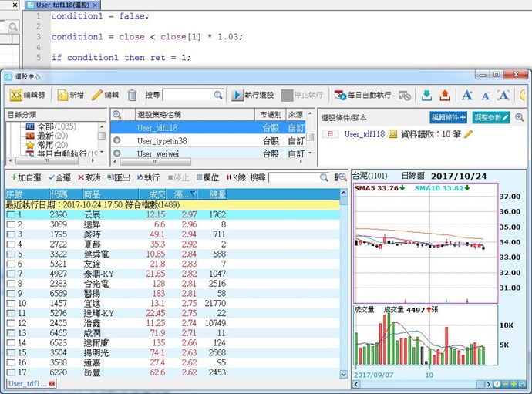Image resolution: width=532 pixels, height=394 pixels.
Task: Click the red upload arrow icon
Action: (444, 95)
